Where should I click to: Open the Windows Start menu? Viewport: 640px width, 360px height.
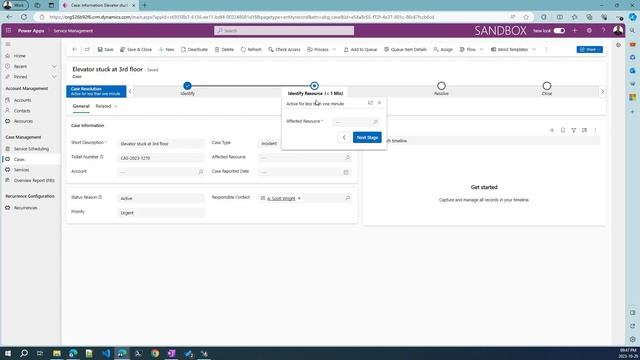(8, 353)
